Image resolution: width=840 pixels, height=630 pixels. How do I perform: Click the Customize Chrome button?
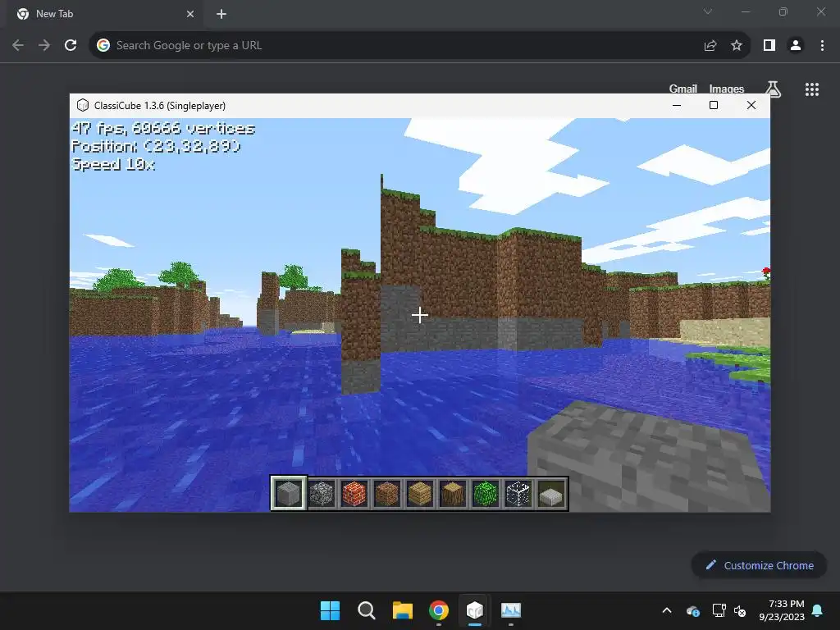759,565
